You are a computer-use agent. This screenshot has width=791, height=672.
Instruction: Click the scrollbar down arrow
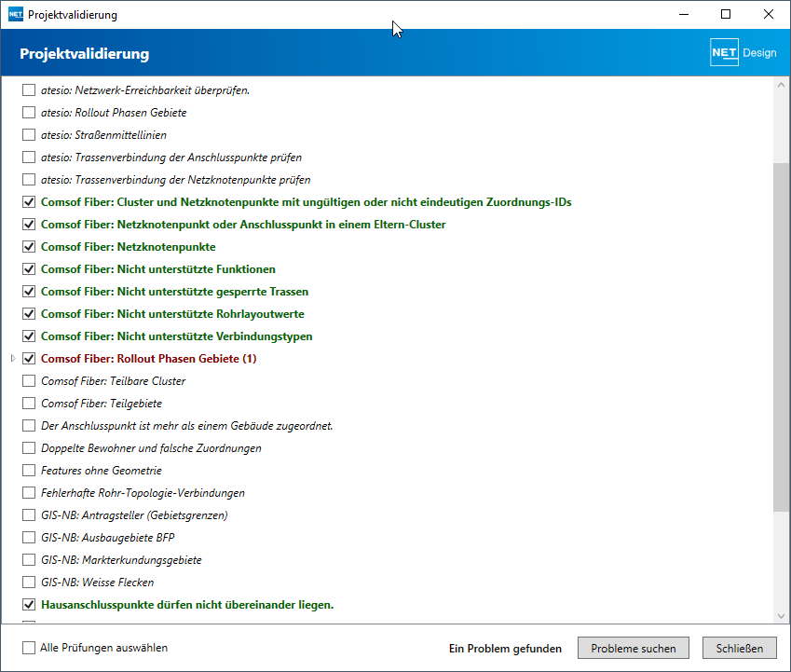point(782,616)
